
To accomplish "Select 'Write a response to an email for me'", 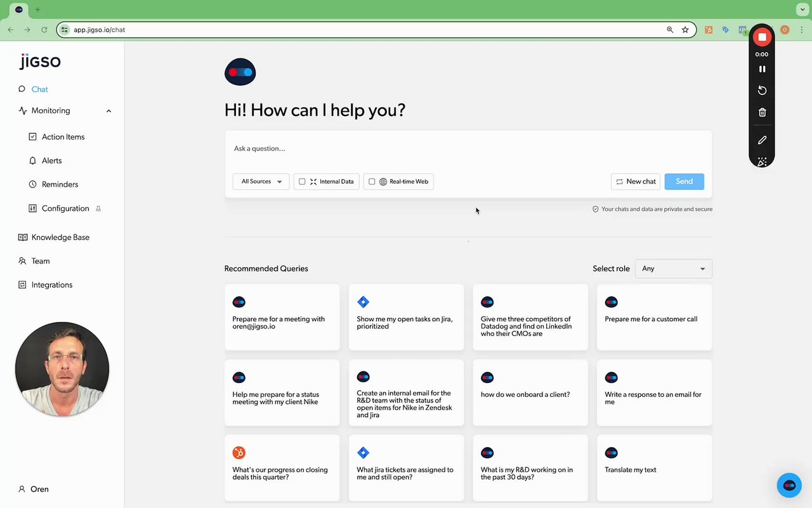I will pyautogui.click(x=654, y=392).
